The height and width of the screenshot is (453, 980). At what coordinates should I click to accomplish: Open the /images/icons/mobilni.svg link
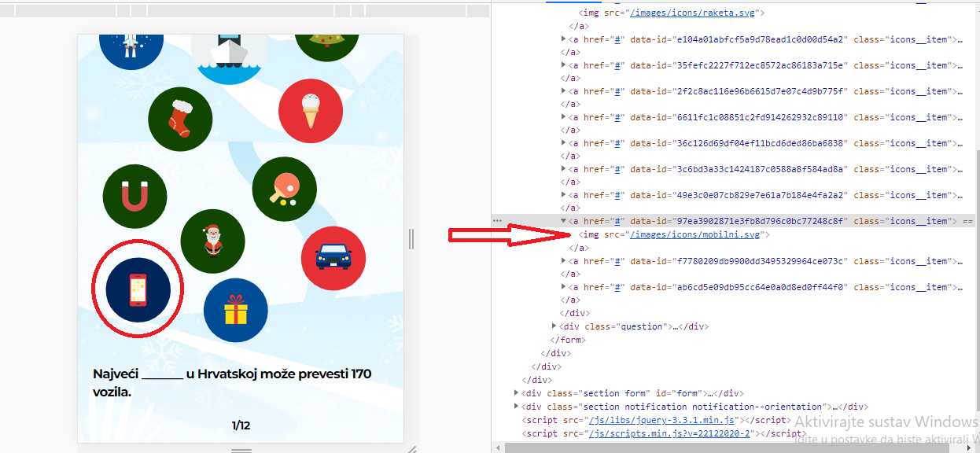pyautogui.click(x=694, y=234)
